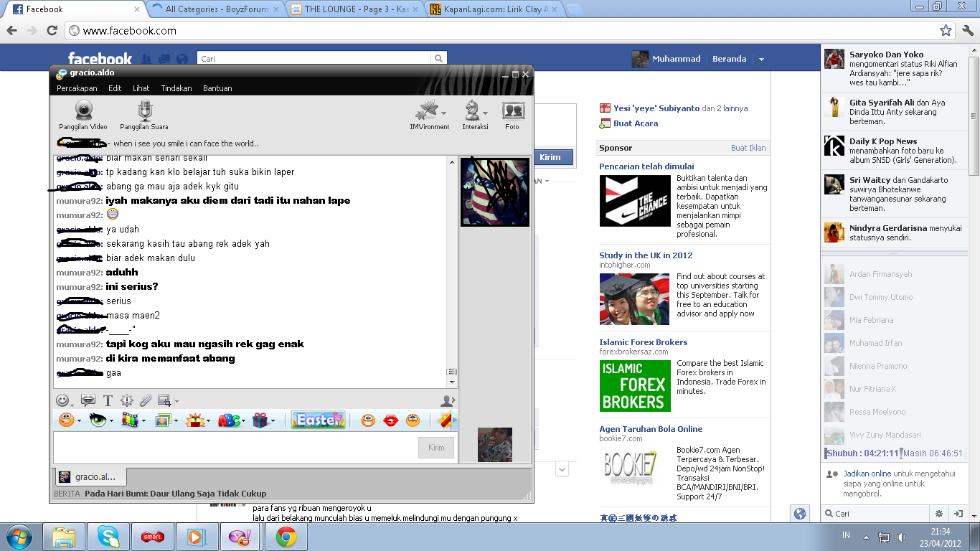This screenshot has width=980, height=551.
Task: Insert the red lips kiss emoticon
Action: click(x=390, y=420)
